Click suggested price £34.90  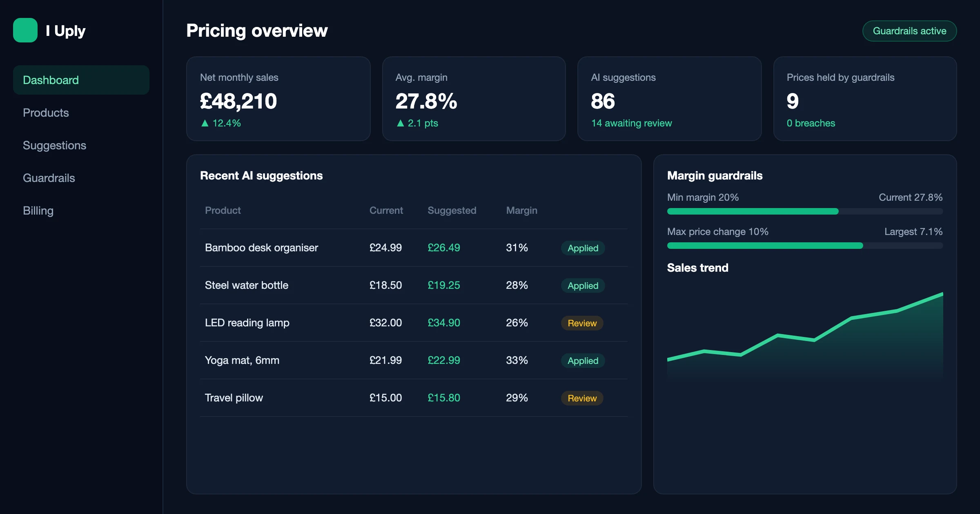click(443, 323)
